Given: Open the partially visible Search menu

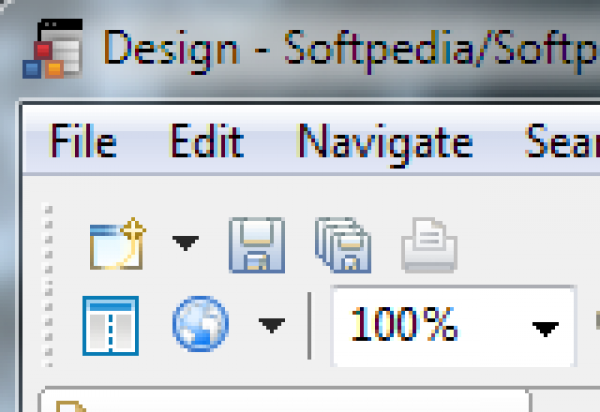Looking at the screenshot, I should coord(562,143).
